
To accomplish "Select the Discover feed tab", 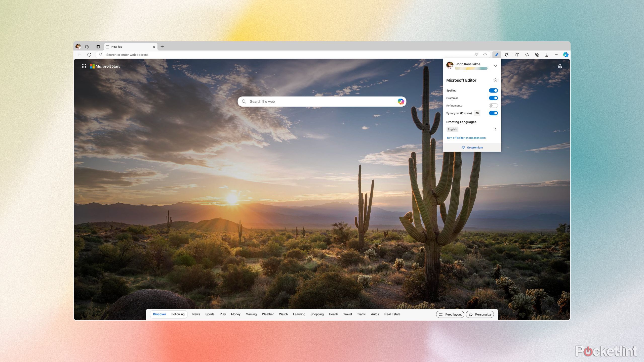I will tap(159, 314).
